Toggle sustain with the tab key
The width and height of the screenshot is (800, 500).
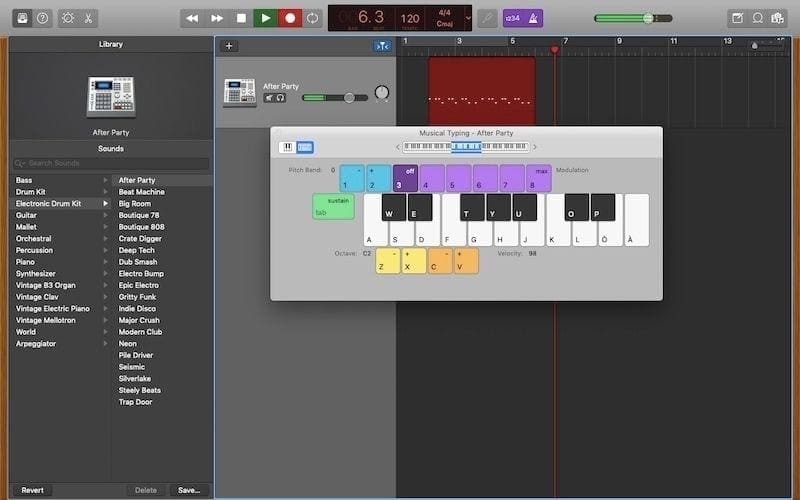[x=333, y=207]
